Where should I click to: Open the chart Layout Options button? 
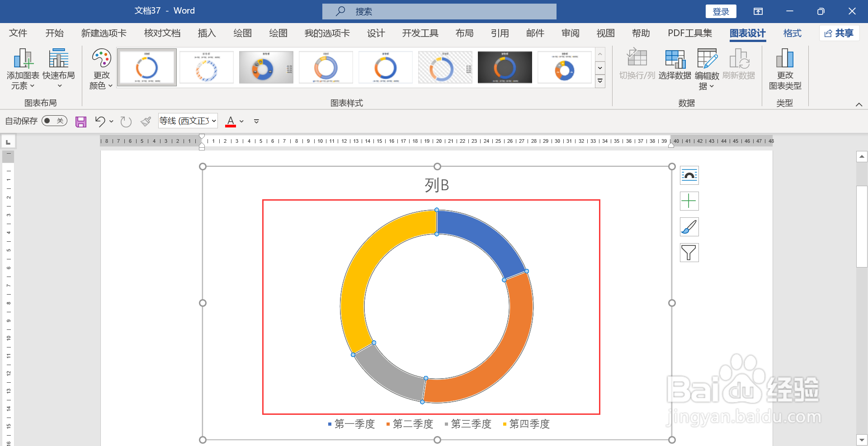(x=689, y=175)
